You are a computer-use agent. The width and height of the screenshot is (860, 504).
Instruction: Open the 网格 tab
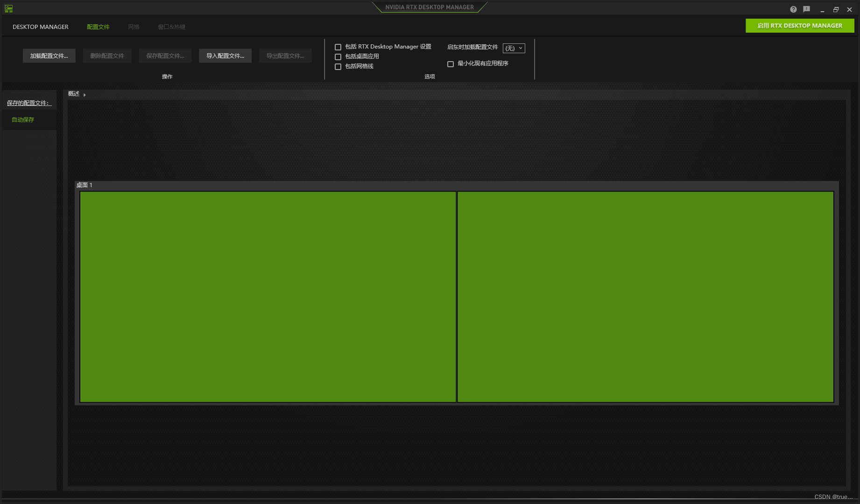pyautogui.click(x=134, y=27)
